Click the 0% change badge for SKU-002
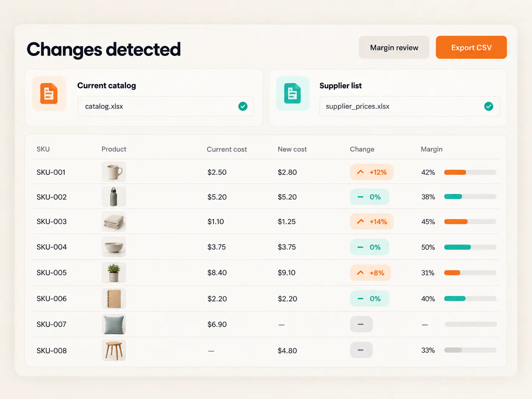The image size is (532, 399). pyautogui.click(x=369, y=197)
